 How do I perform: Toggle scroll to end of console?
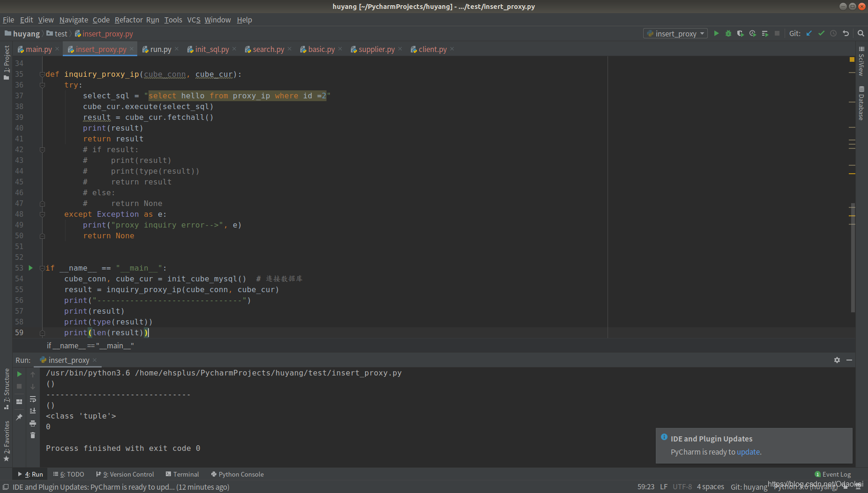click(33, 411)
